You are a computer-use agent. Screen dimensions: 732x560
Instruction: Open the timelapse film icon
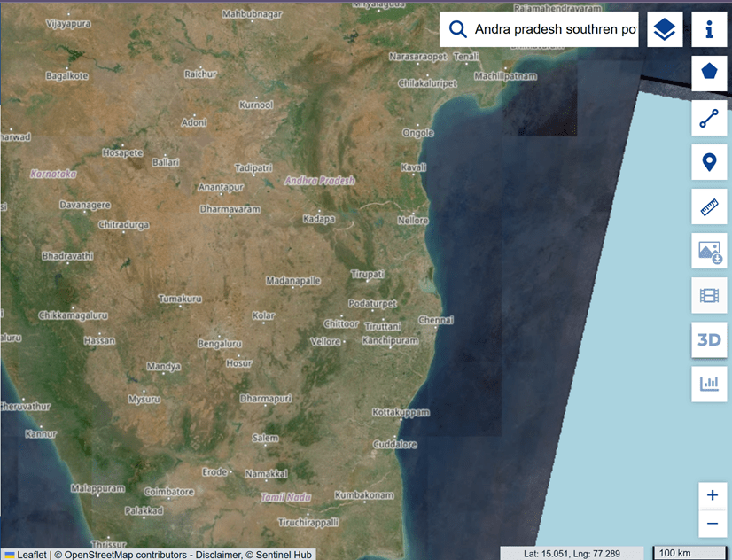pyautogui.click(x=709, y=295)
